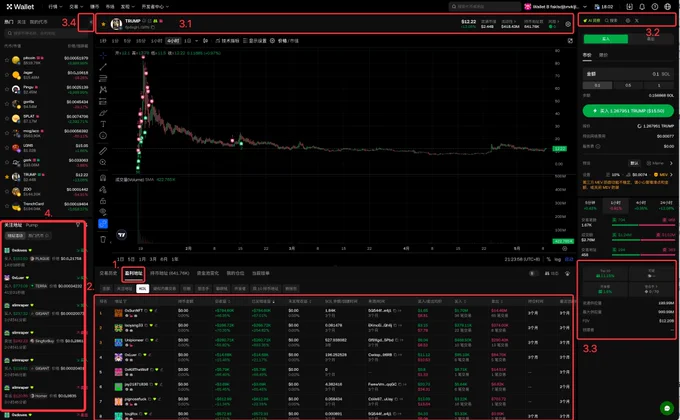Image resolution: width=680 pixels, height=420 pixels.
Task: Switch to the 我的仓位 tab
Action: (235, 273)
